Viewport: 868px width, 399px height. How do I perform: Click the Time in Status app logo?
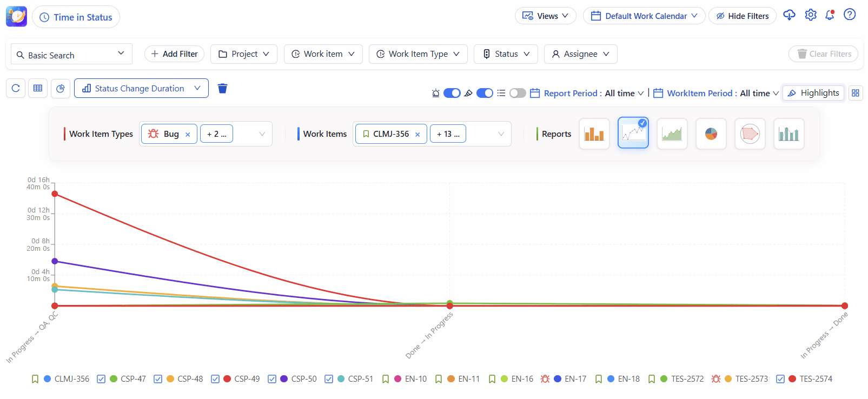tap(16, 16)
